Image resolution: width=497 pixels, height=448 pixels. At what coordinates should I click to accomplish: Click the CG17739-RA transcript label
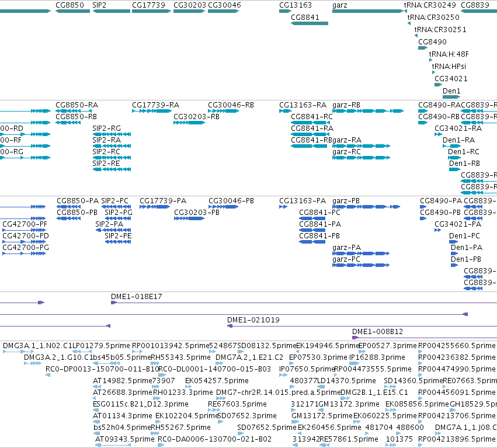point(155,105)
